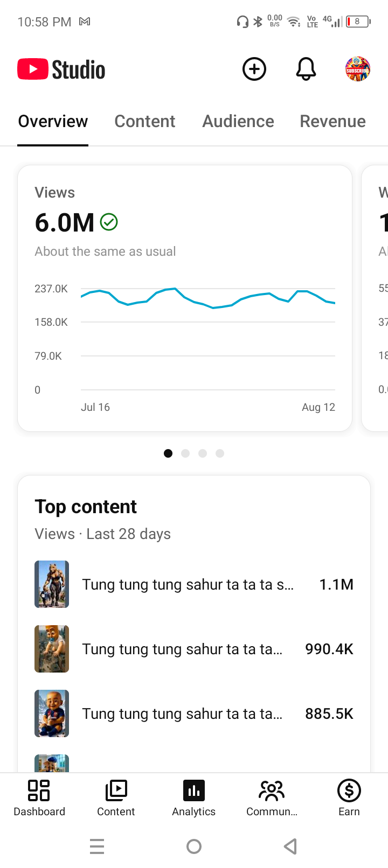Tap the Create plus icon
Screen dimensions: 388x868
click(x=254, y=69)
